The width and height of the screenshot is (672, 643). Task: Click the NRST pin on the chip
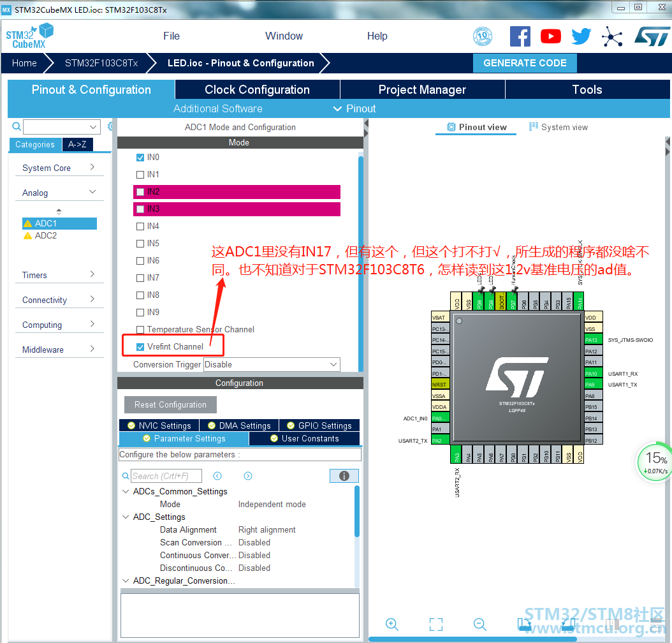tap(440, 385)
